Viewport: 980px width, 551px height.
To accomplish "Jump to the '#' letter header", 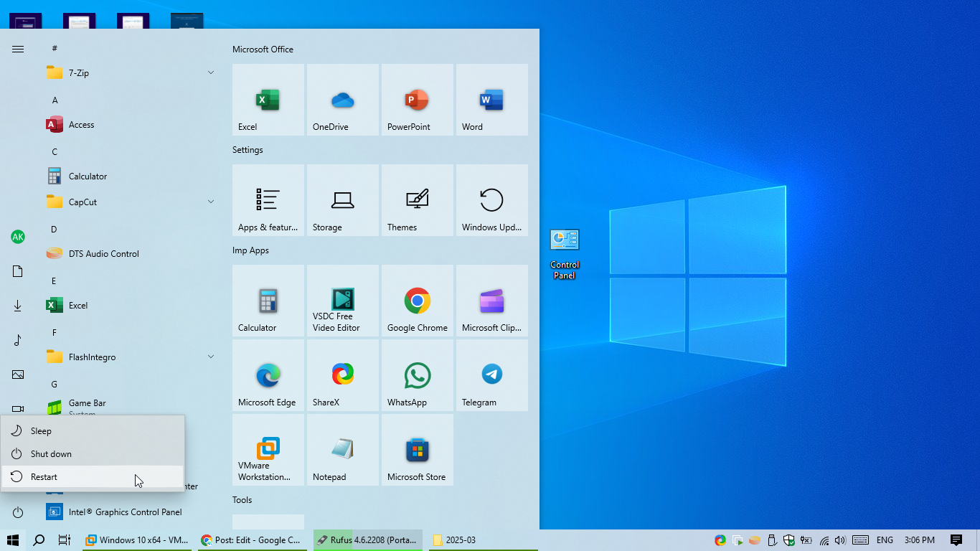I will (x=55, y=48).
